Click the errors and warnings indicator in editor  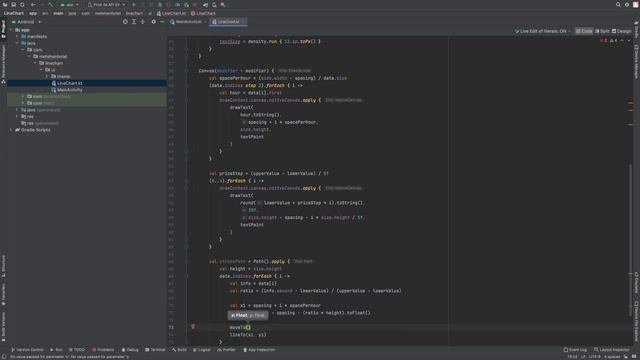point(608,40)
